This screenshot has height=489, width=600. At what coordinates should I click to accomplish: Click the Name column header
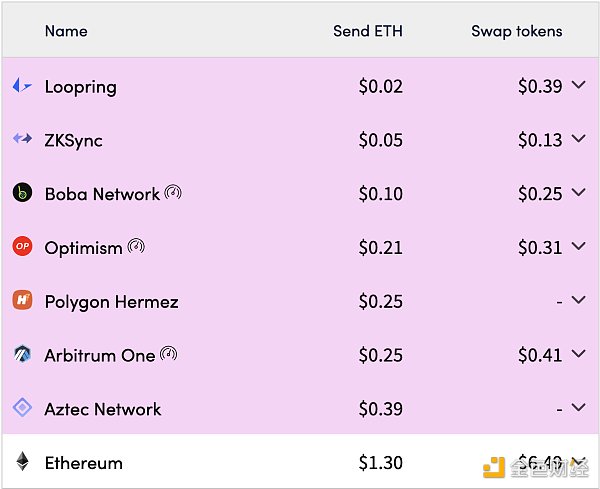(66, 31)
